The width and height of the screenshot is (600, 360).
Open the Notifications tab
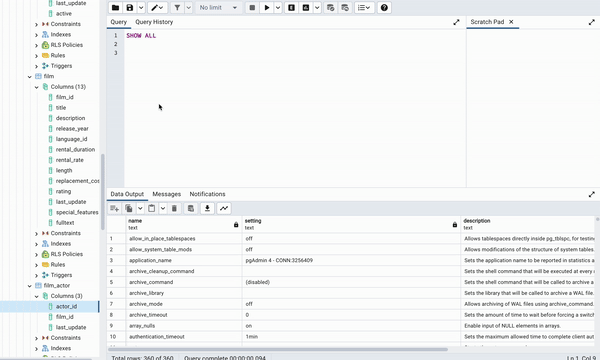pyautogui.click(x=207, y=194)
